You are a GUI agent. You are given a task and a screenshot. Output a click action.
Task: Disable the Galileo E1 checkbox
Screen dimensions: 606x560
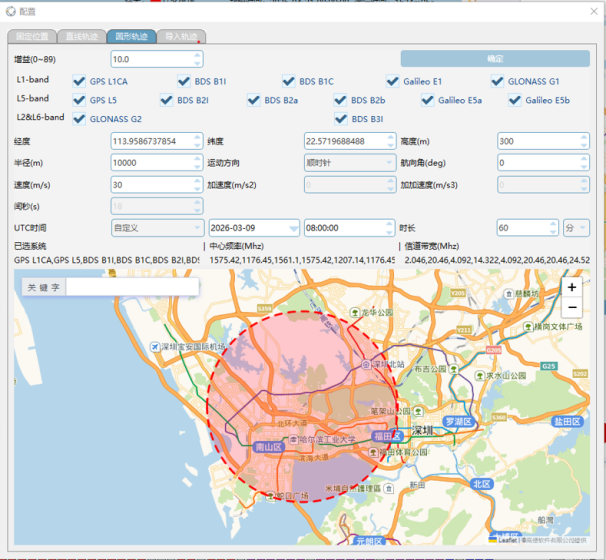393,81
